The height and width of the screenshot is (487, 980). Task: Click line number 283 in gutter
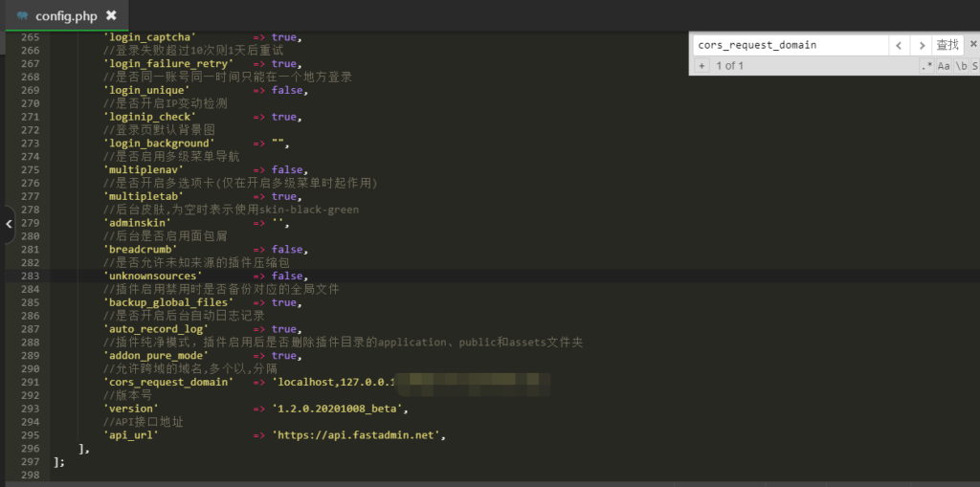(x=28, y=276)
